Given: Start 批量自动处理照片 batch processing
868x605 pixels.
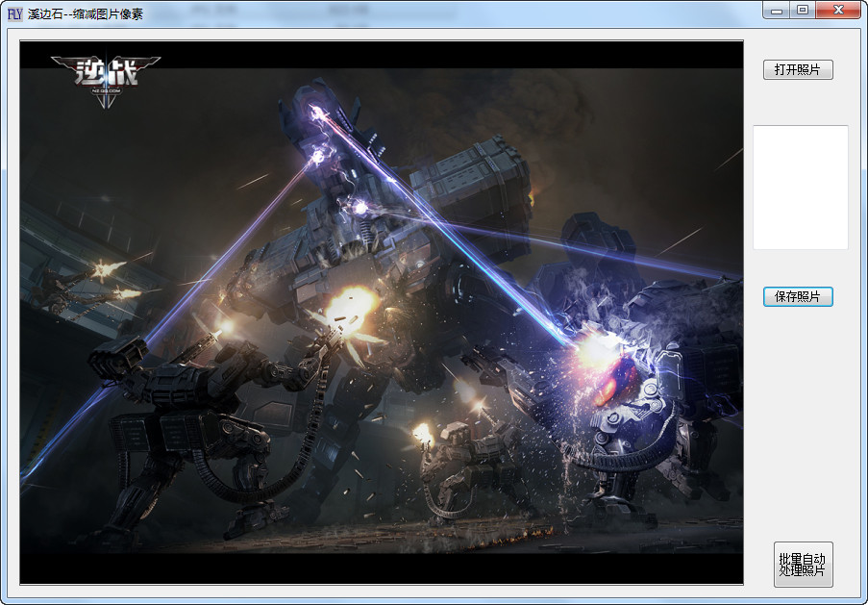Looking at the screenshot, I should 803,565.
